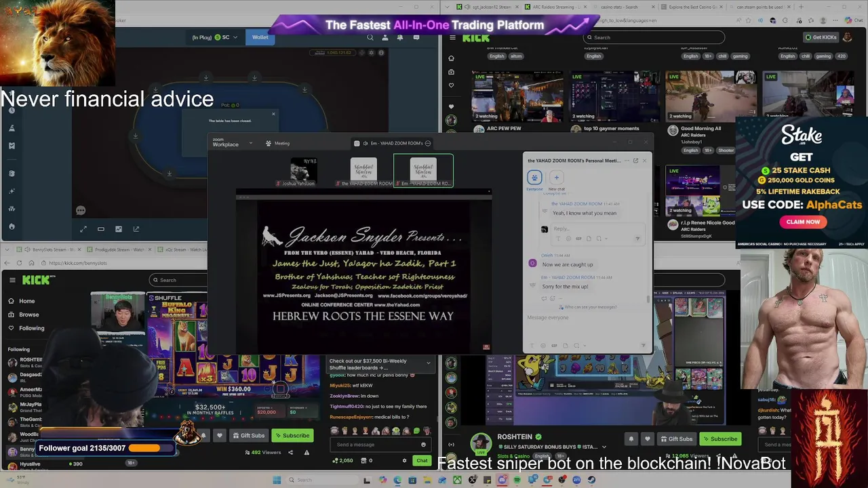This screenshot has height=488, width=868.
Task: Open hamburger menu in upper-right Kick window
Action: coord(452,37)
